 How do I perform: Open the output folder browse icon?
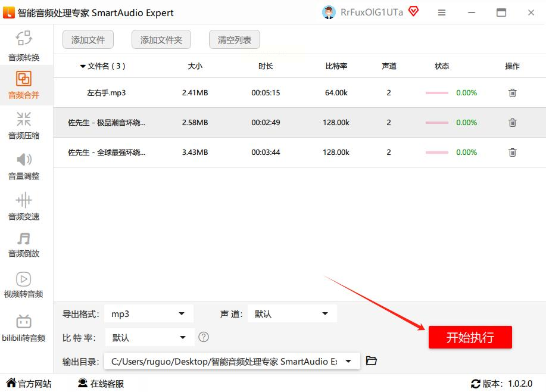coord(371,360)
